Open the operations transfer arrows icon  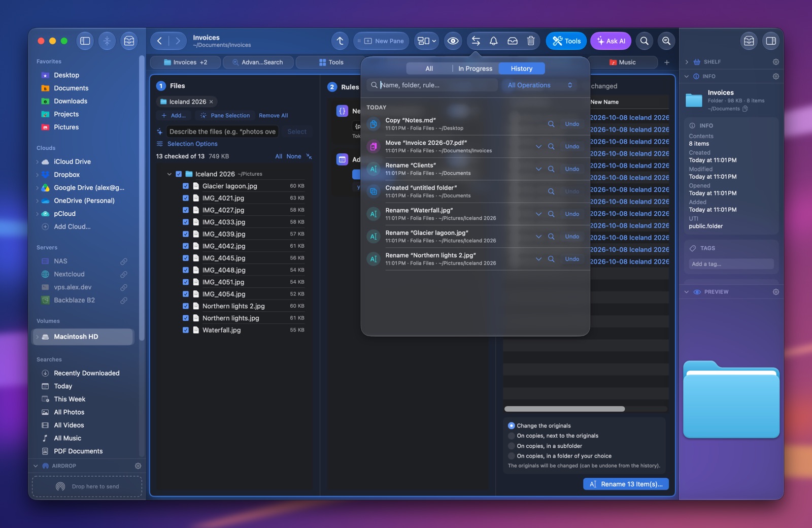pyautogui.click(x=476, y=41)
